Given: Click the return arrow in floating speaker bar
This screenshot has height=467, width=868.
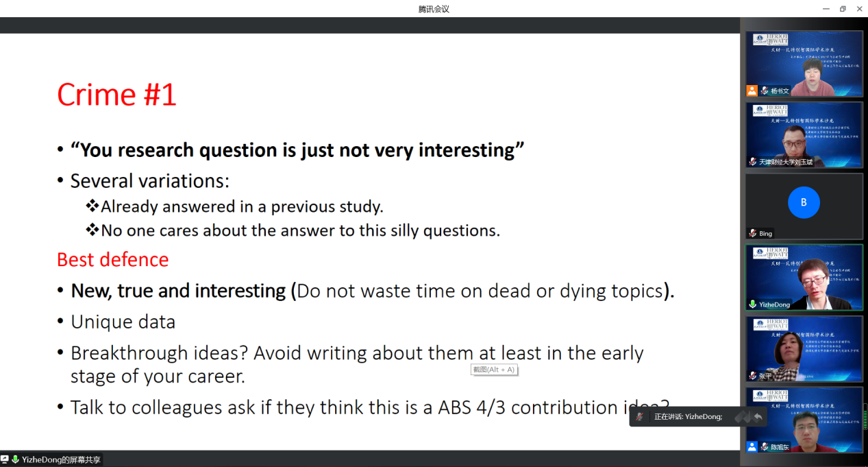Looking at the screenshot, I should click(758, 416).
